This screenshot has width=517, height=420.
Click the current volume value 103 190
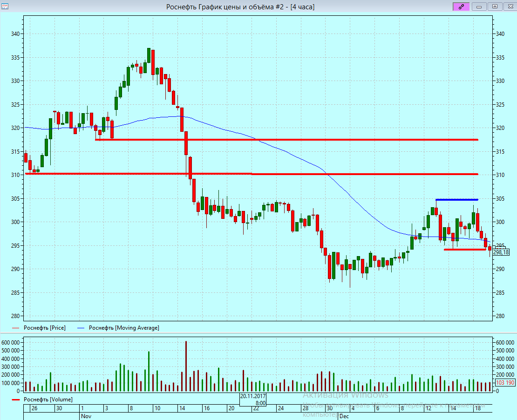[505, 383]
